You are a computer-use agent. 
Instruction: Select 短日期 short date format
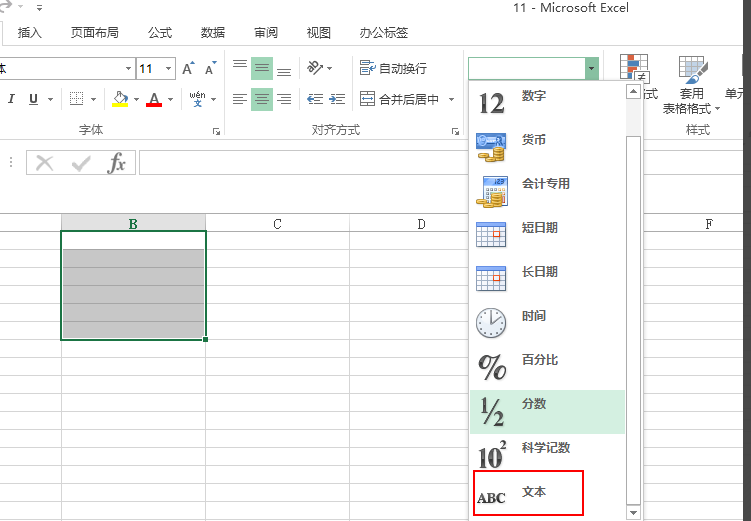[x=547, y=236]
